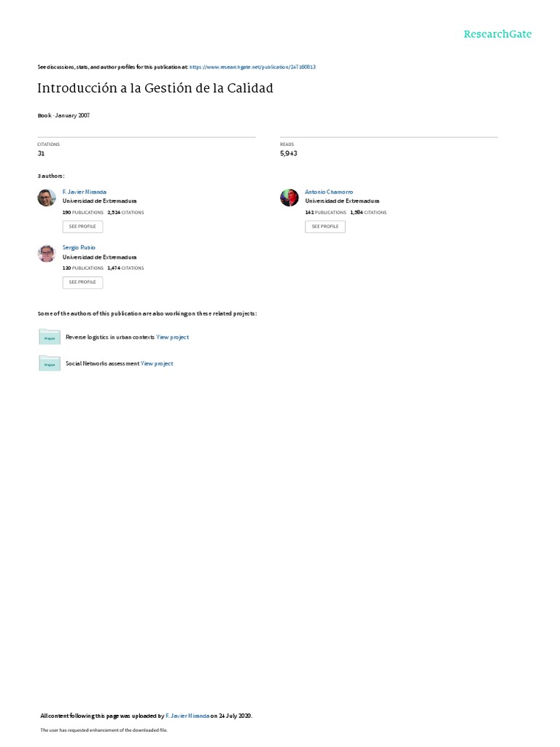Open F. Javier Miranda's profile photo
Viewport: 560px width, 747px height.
(47, 197)
